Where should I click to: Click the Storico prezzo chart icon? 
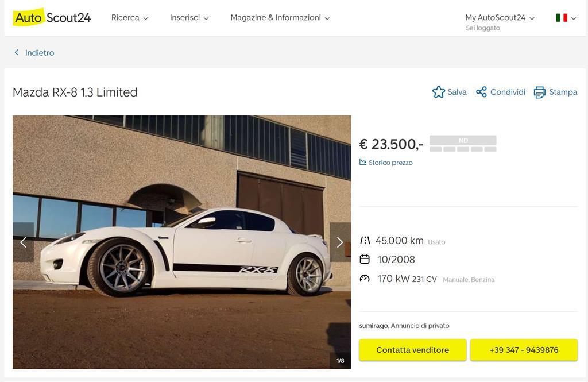coord(363,163)
